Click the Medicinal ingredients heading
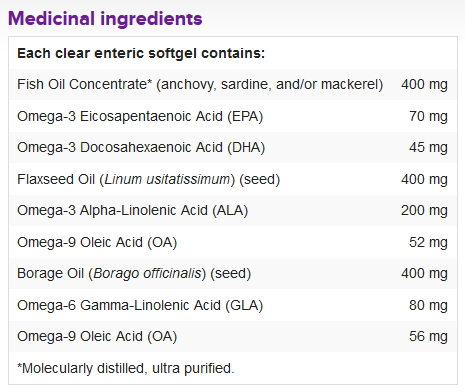The width and height of the screenshot is (465, 392). click(x=105, y=18)
